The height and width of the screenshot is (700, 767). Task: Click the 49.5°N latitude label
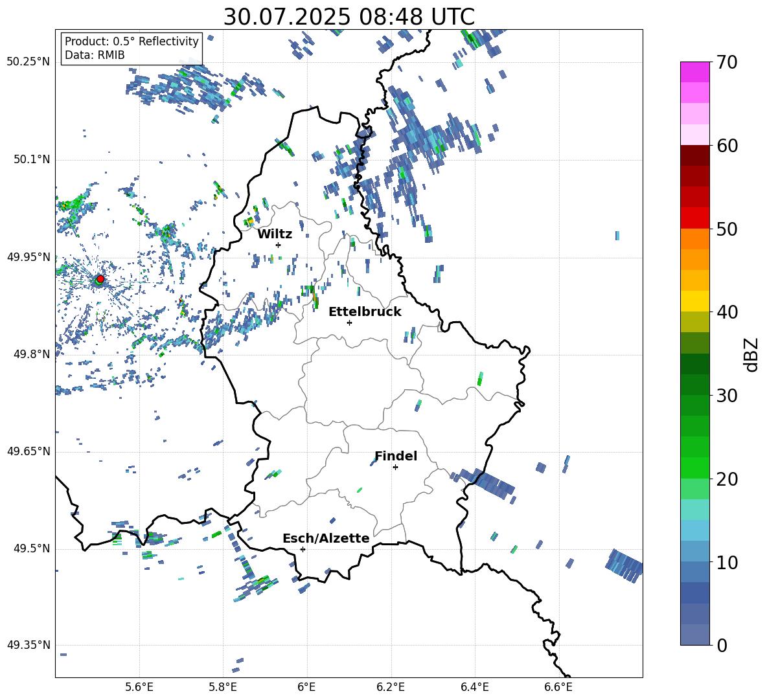tap(31, 548)
